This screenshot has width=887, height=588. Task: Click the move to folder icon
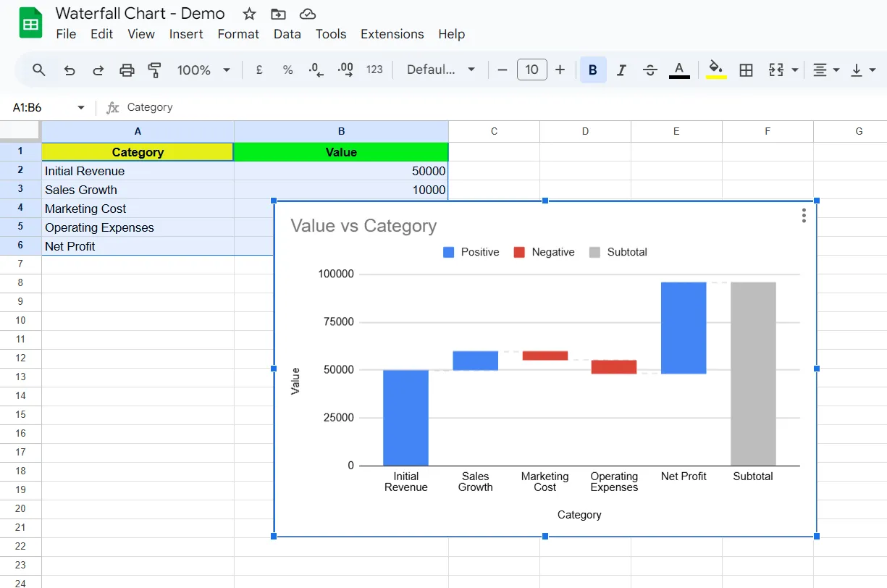[278, 14]
